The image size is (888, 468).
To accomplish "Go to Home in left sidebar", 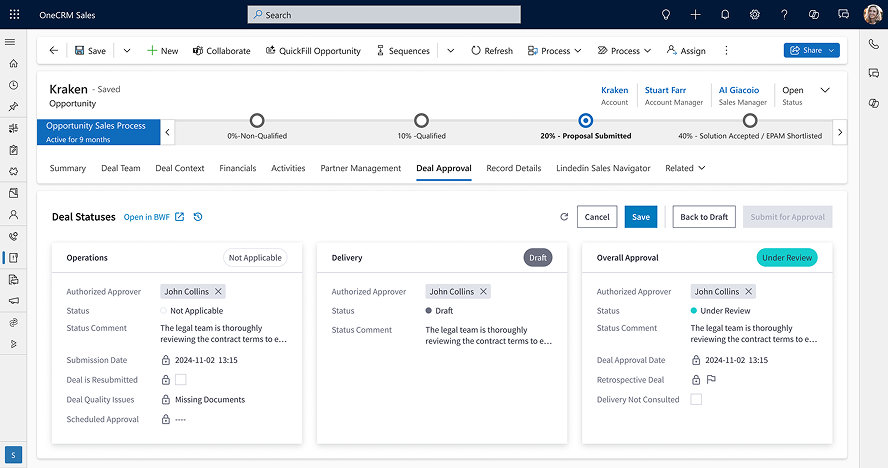I will (x=14, y=63).
